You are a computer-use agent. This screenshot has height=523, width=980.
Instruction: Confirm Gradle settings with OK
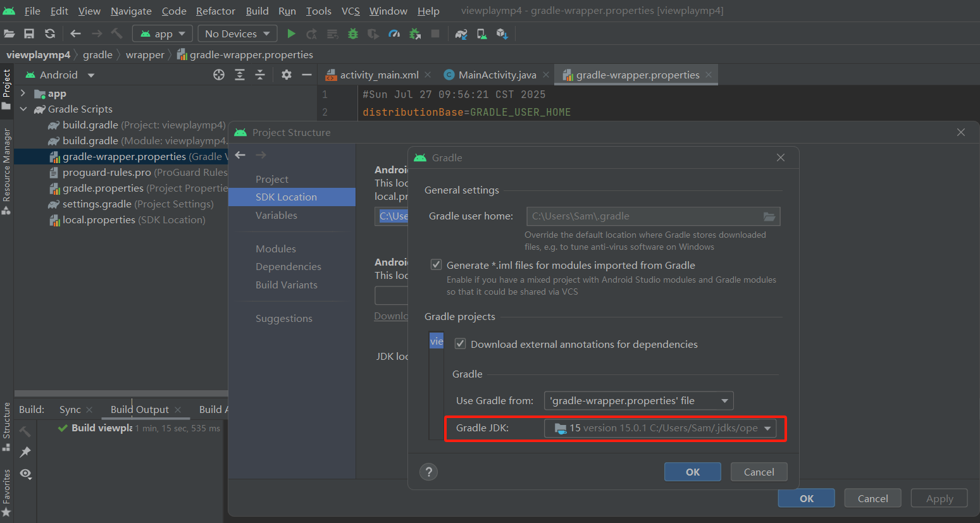tap(692, 471)
